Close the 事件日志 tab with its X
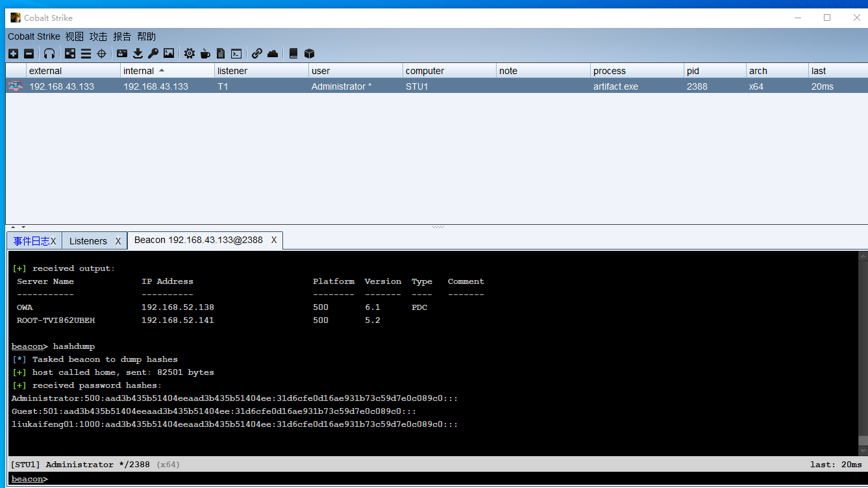Screen dimensions: 868x488 point(53,241)
